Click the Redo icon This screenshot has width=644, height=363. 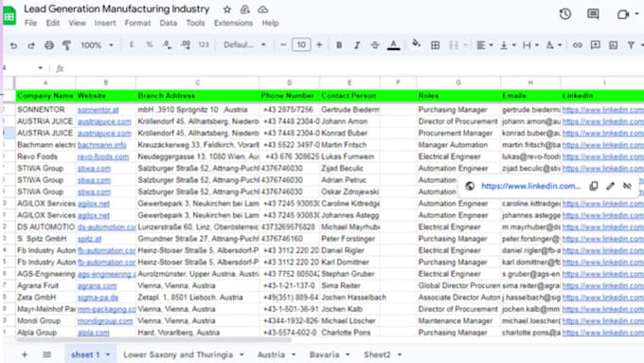pos(31,45)
